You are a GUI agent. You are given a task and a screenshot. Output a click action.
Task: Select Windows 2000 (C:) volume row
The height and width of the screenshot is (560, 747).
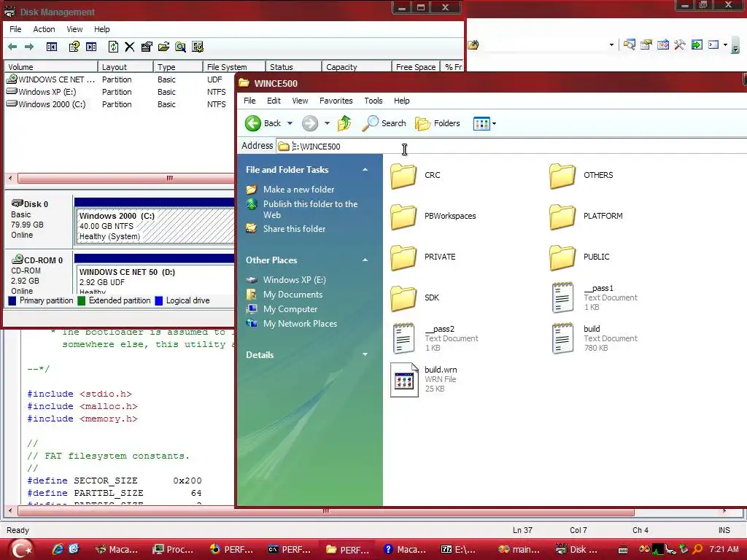[x=119, y=104]
